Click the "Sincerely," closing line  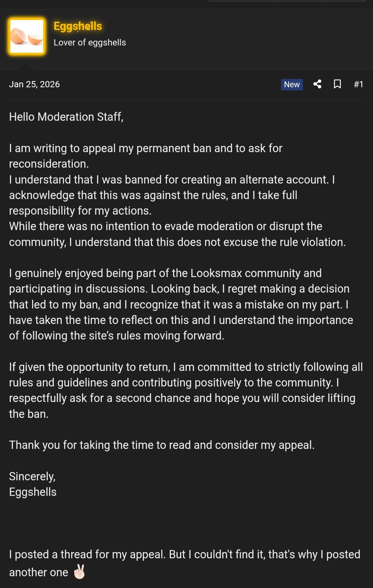32,477
